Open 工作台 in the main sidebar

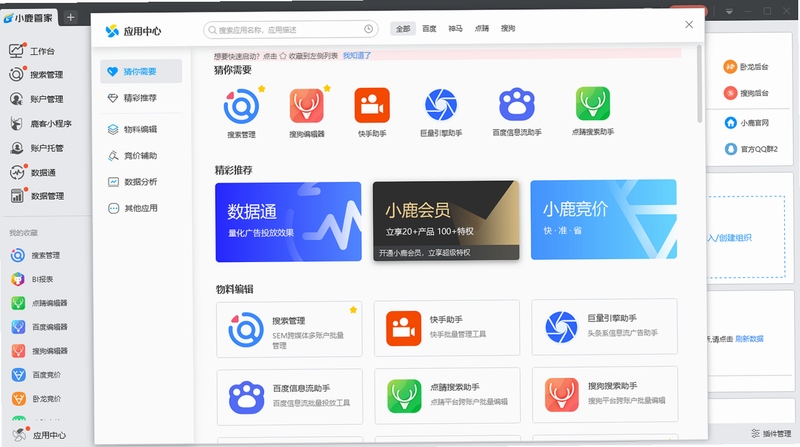coord(32,51)
